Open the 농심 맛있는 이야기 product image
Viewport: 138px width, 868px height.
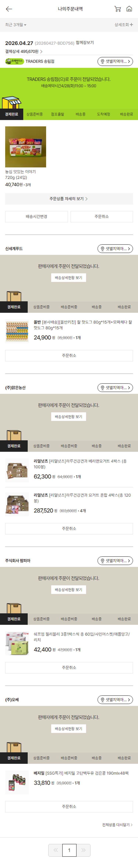pos(26,147)
